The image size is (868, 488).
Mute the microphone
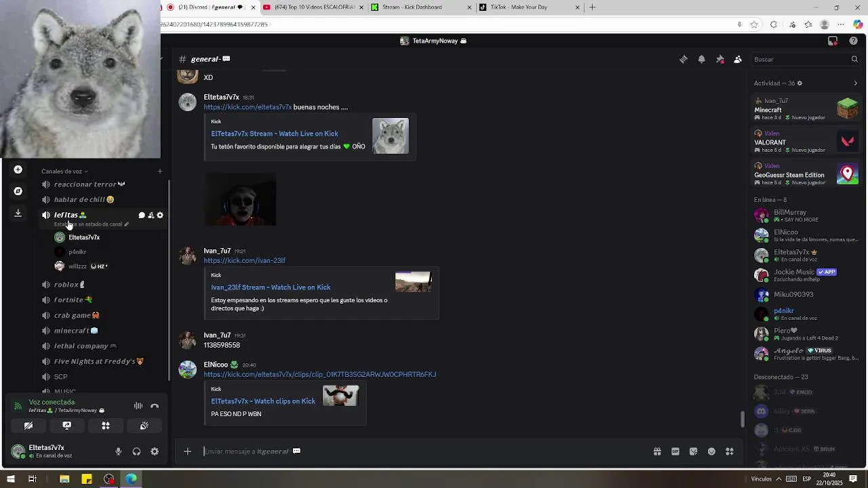coord(118,451)
